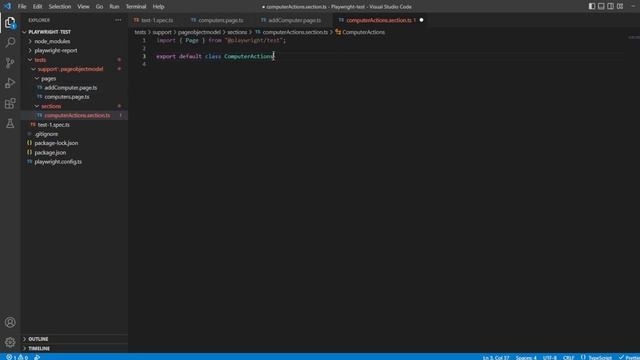Collapse the support\pageobjectmodel folder
Screen dimensions: 640x360
pyautogui.click(x=70, y=69)
